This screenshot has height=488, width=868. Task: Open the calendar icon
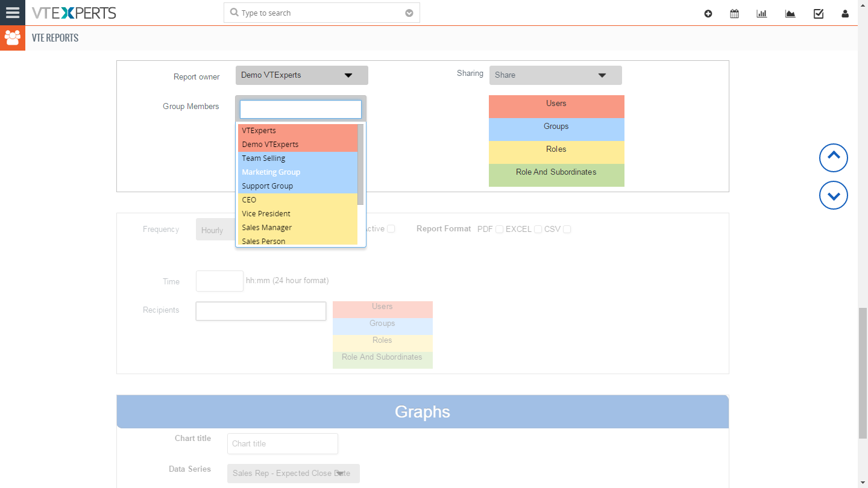(x=734, y=14)
